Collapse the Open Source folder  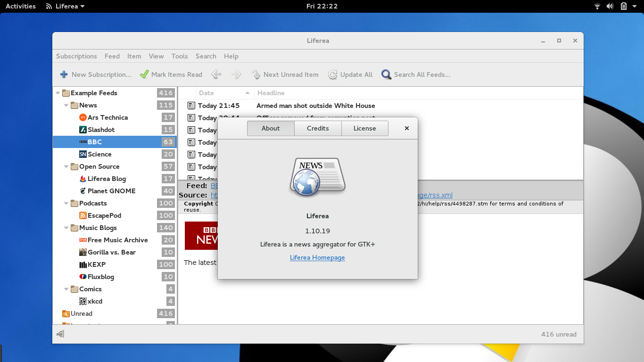tap(66, 166)
